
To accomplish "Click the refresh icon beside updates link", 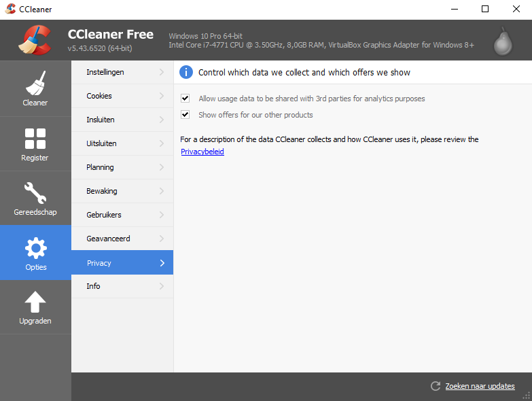I will [436, 386].
